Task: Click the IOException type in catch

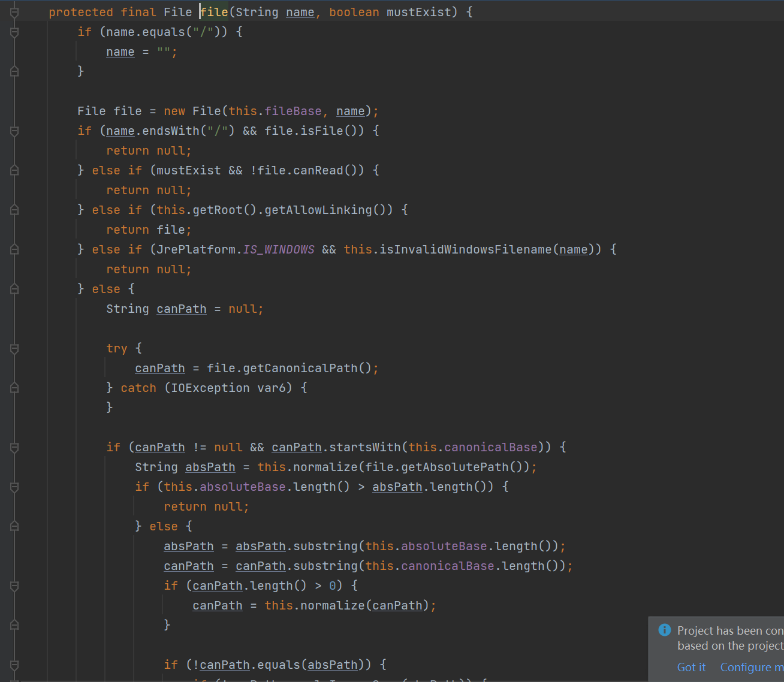Action: (210, 388)
